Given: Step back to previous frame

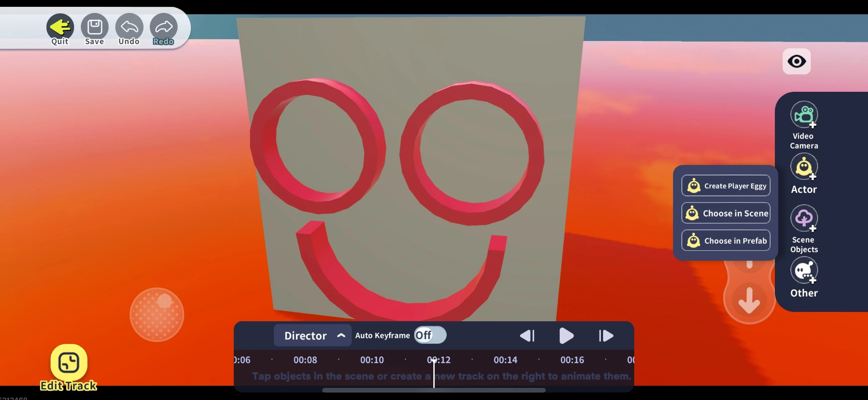Looking at the screenshot, I should click(527, 336).
